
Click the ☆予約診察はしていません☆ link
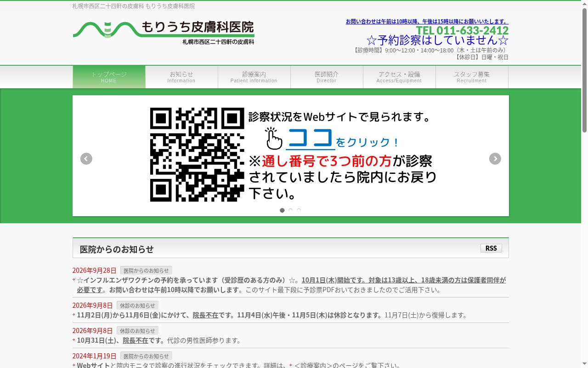point(437,40)
